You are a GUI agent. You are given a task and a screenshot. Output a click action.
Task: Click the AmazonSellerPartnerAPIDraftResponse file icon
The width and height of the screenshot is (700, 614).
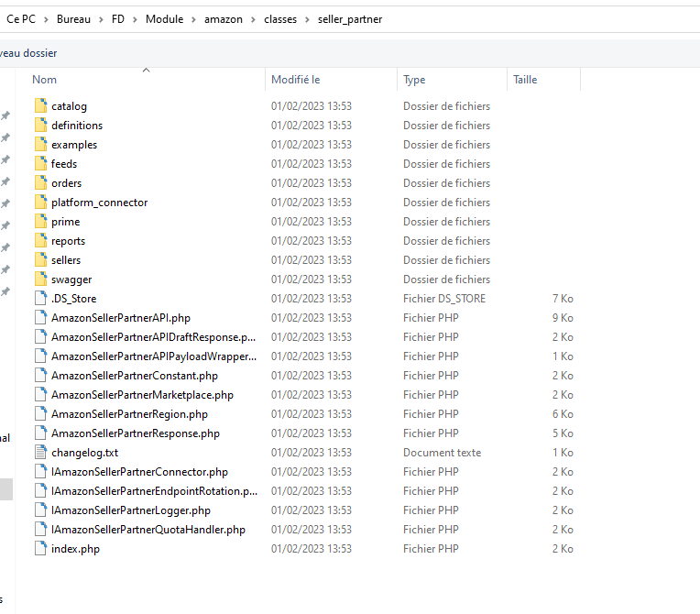(x=40, y=336)
